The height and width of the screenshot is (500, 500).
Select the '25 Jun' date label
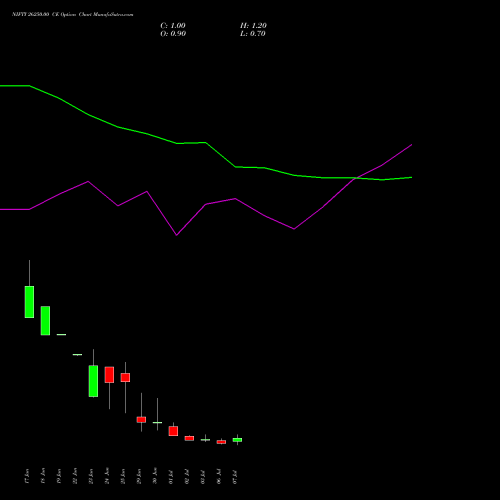pyautogui.click(x=123, y=476)
